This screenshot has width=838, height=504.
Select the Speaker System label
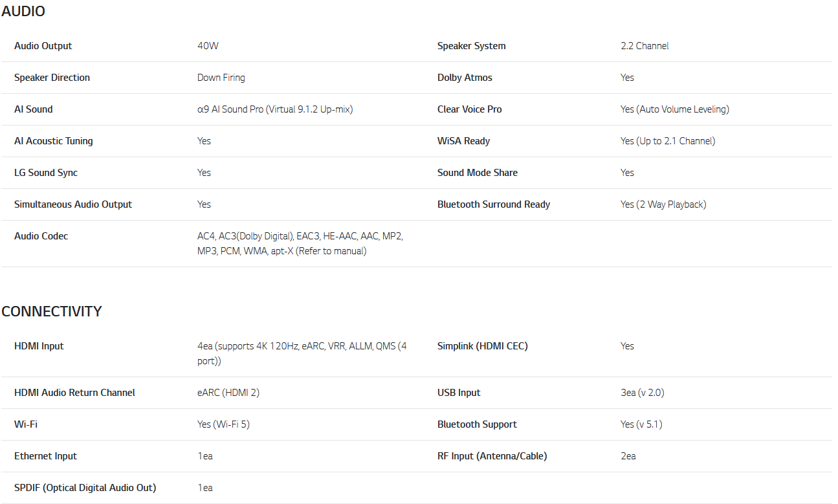pos(472,46)
